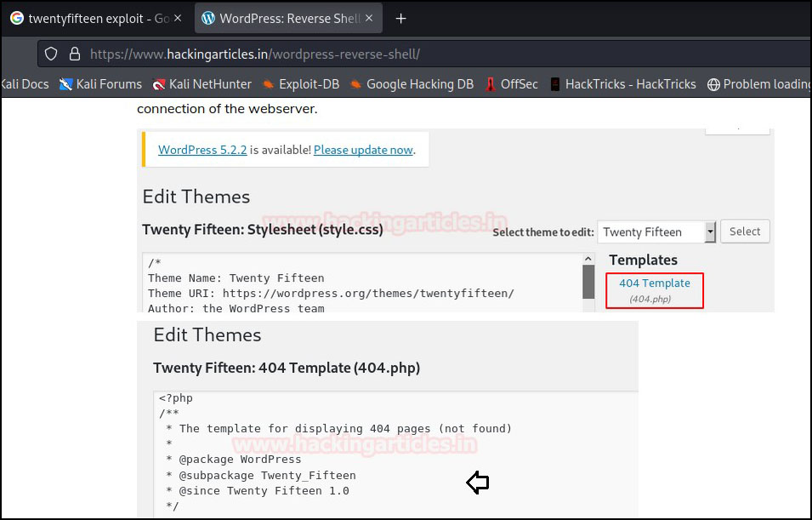Click the <?php line in 404 editor
Screen dimensions: 812x520
pos(176,398)
